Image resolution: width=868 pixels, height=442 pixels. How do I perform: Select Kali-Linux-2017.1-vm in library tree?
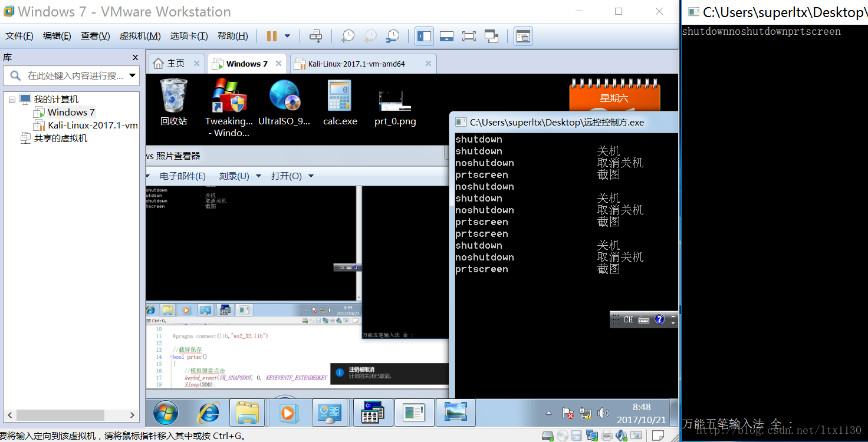coord(93,125)
